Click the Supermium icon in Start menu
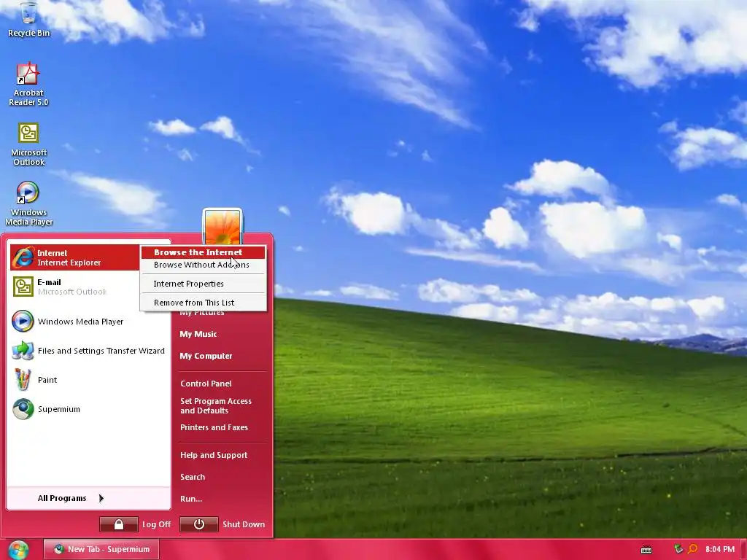The width and height of the screenshot is (747, 560). (x=23, y=408)
